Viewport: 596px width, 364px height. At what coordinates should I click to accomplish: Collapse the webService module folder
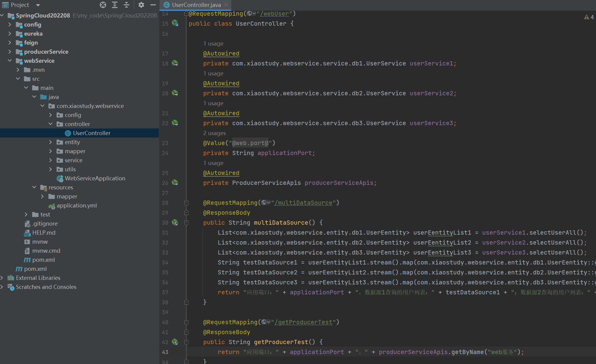click(x=10, y=61)
